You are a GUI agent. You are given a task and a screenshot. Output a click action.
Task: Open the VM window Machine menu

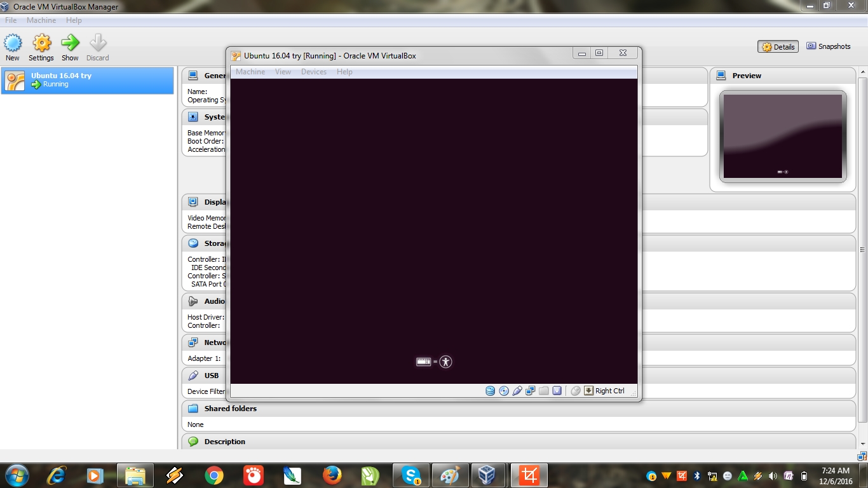250,72
